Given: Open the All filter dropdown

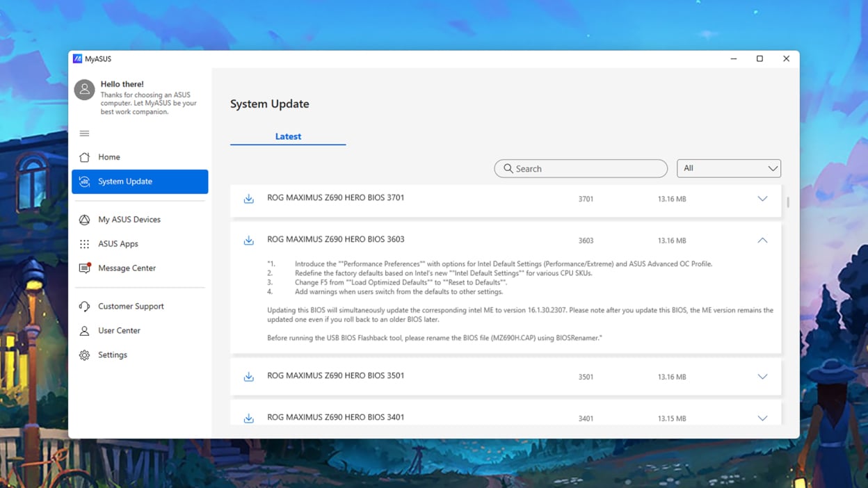Looking at the screenshot, I should coord(728,168).
